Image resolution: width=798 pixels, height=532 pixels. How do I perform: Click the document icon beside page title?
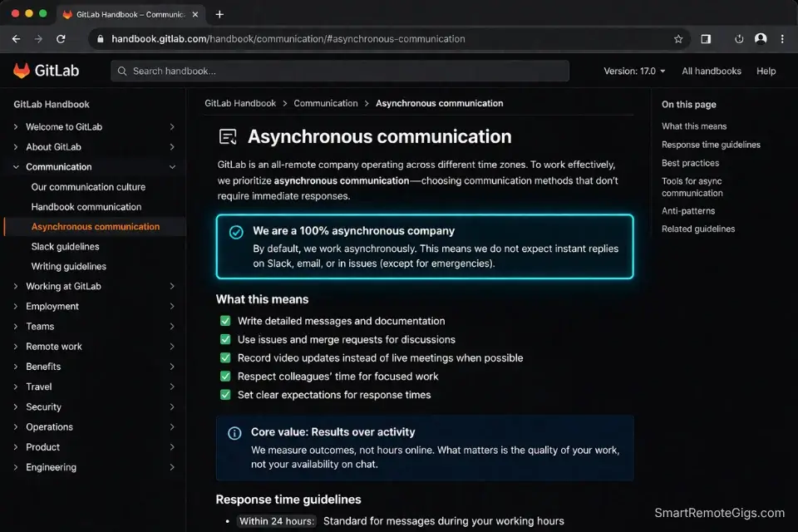pyautogui.click(x=228, y=137)
